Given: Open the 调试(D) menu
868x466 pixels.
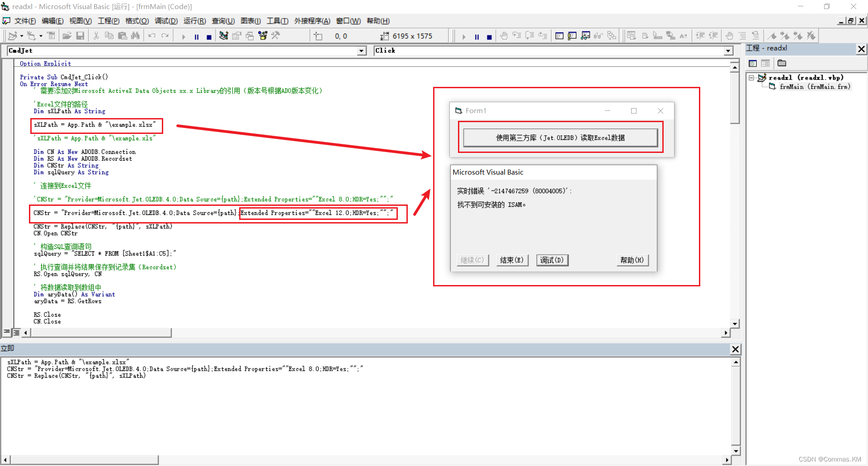Looking at the screenshot, I should point(166,21).
